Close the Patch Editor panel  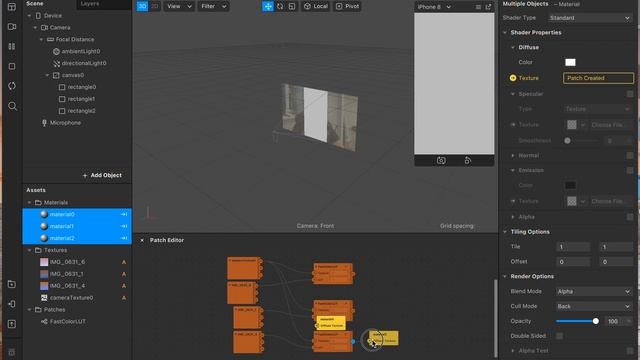click(x=142, y=240)
